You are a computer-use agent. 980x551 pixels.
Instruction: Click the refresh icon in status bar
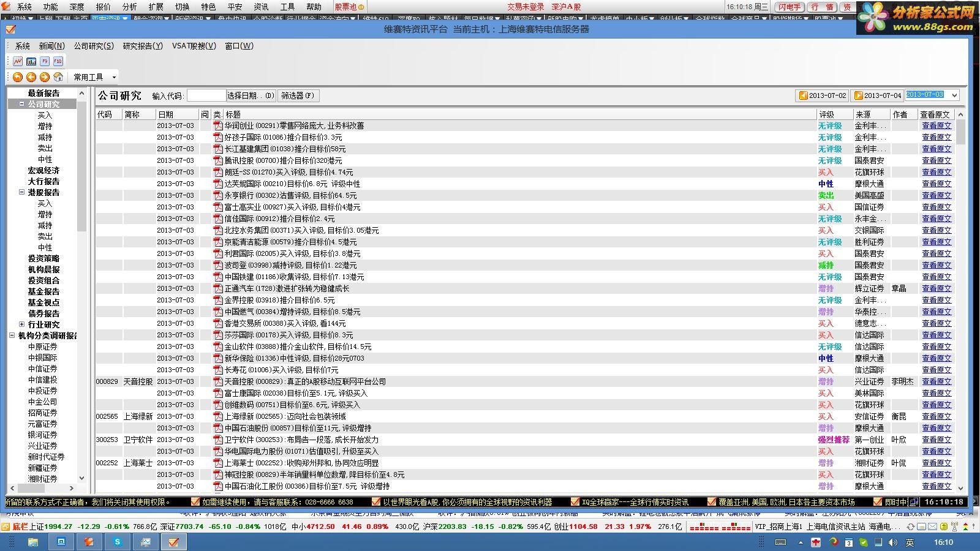(x=911, y=527)
